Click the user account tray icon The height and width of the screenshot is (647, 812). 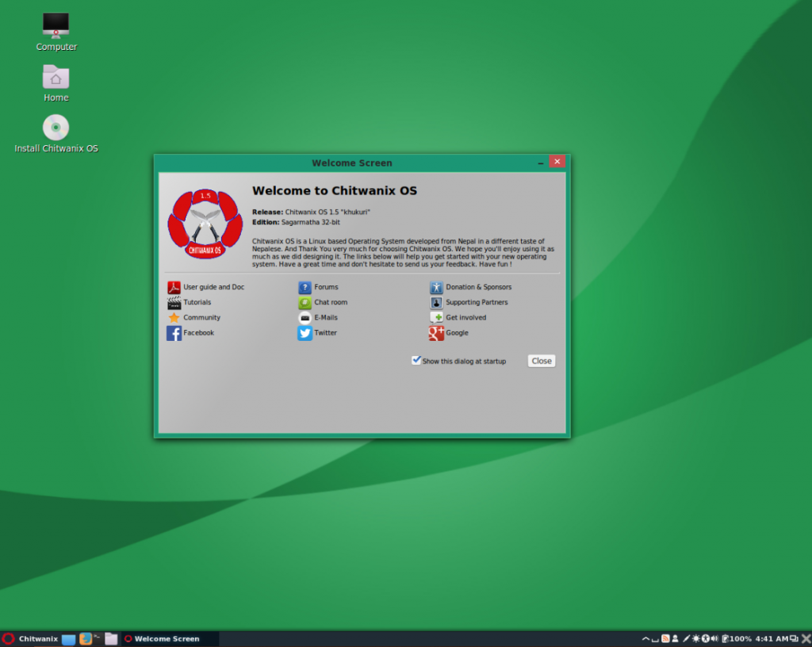pos(676,639)
